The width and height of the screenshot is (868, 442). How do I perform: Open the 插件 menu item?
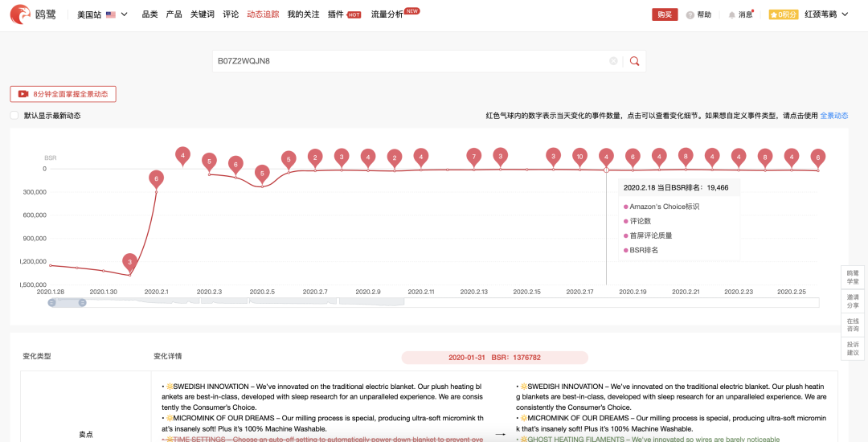tap(335, 14)
